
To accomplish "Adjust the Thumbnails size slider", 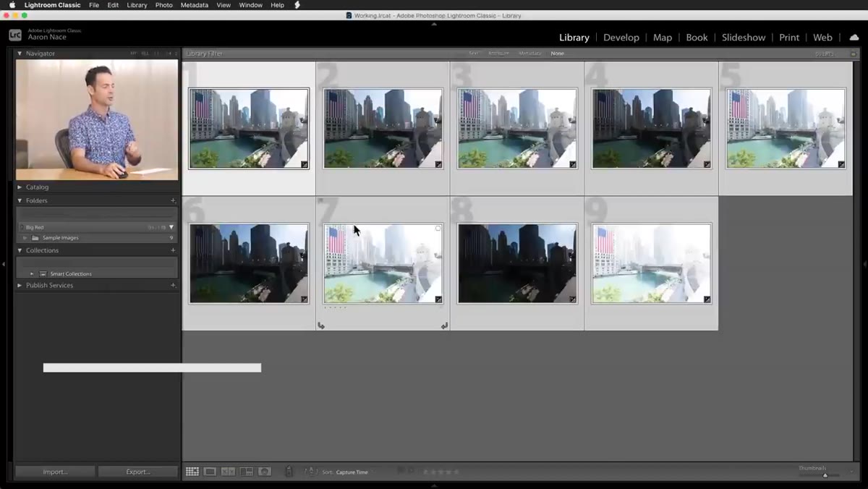I will point(825,475).
